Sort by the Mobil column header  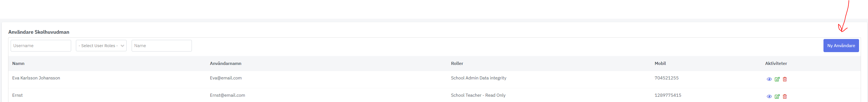[660, 64]
